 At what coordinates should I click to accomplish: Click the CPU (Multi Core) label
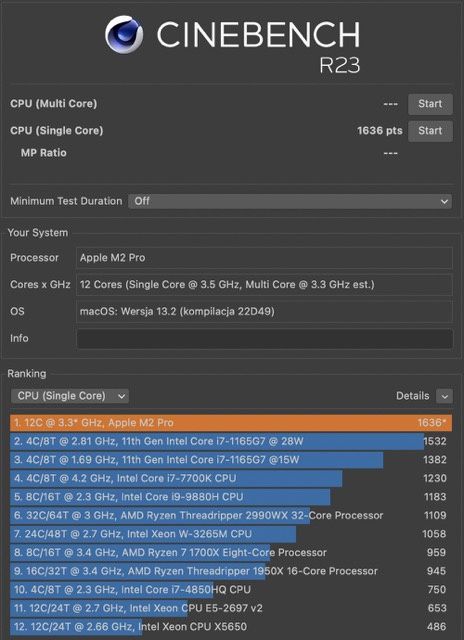coord(54,104)
